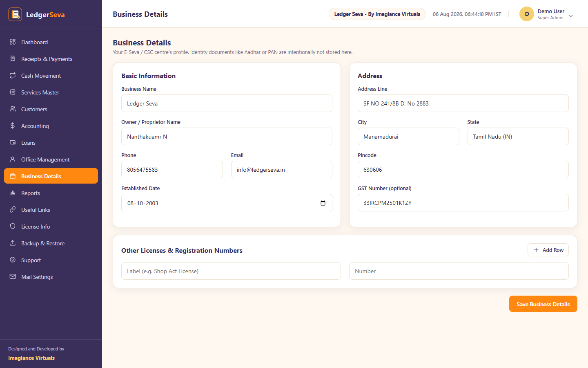Click the Useful Links chain icon
This screenshot has width=588, height=368.
click(x=13, y=209)
